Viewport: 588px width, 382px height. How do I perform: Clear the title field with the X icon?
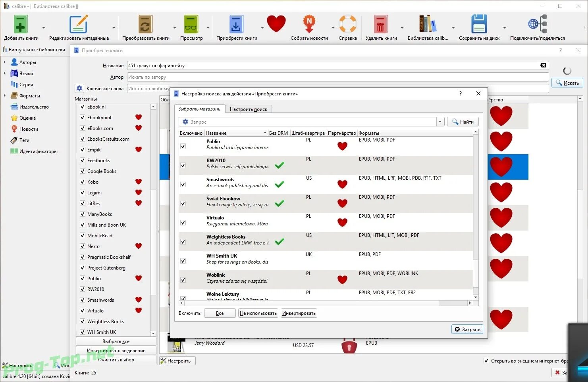(543, 65)
